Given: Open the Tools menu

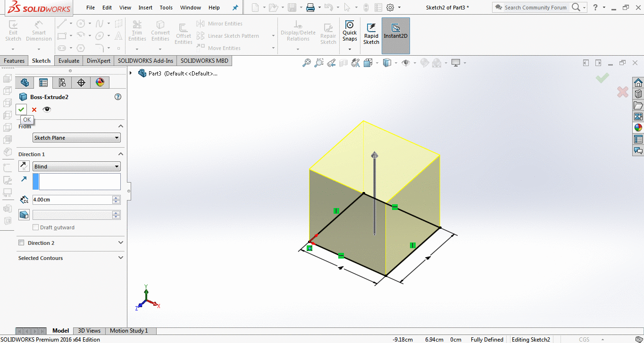Looking at the screenshot, I should pos(166,8).
